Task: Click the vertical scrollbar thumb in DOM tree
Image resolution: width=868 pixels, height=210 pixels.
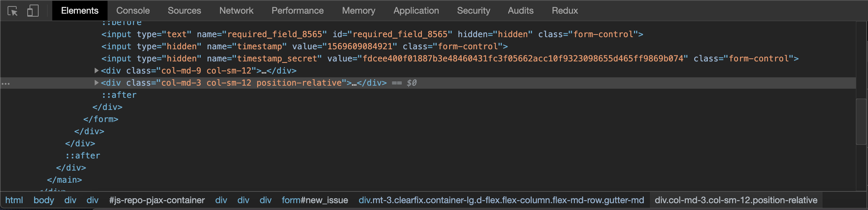Action: coord(861,122)
